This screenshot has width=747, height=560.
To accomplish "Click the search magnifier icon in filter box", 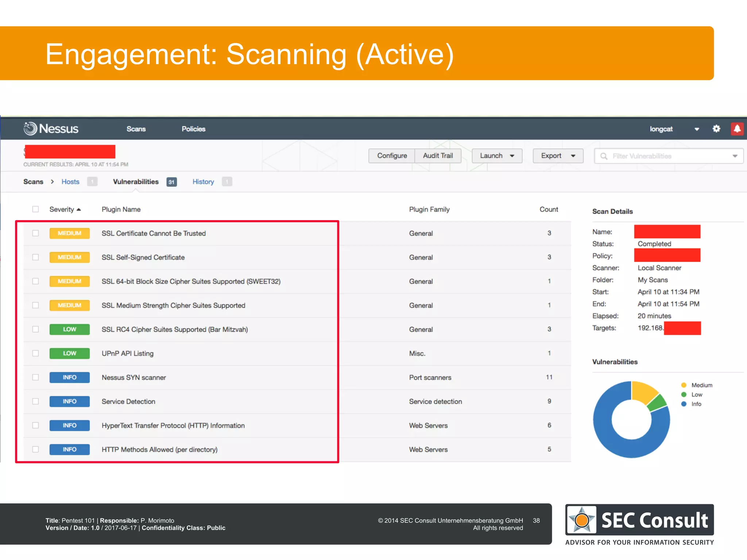I will [x=604, y=156].
